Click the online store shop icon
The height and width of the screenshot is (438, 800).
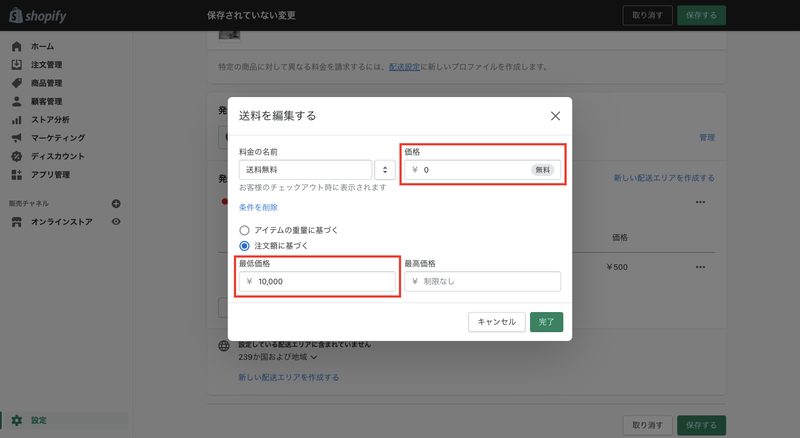click(x=16, y=222)
